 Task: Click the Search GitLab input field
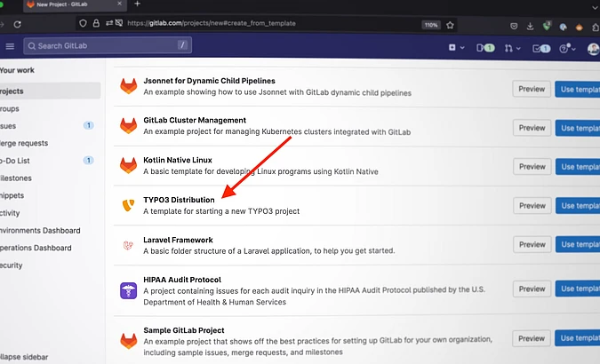[x=107, y=45]
